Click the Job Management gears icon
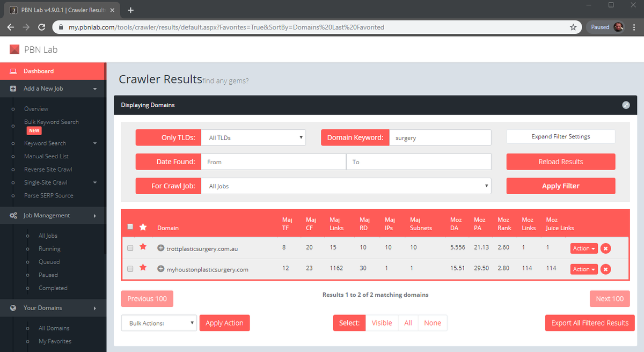Image resolution: width=644 pixels, height=352 pixels. point(13,216)
